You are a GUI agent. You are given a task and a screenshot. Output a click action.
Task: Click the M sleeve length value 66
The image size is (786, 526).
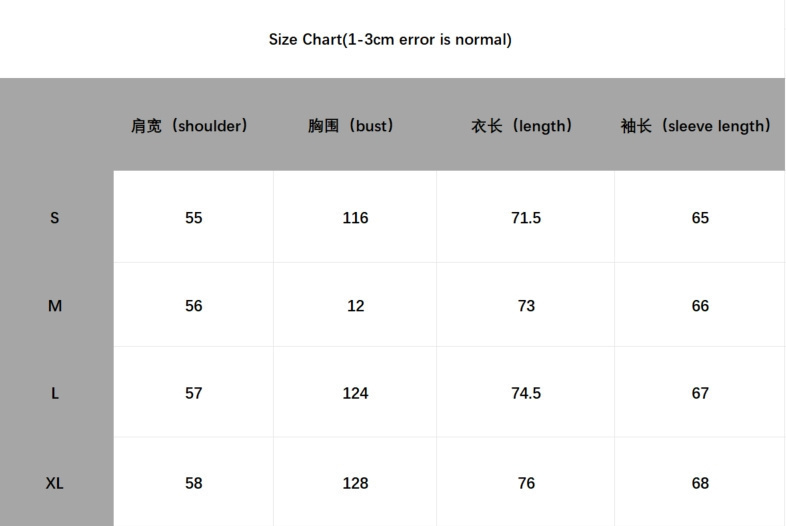click(700, 305)
